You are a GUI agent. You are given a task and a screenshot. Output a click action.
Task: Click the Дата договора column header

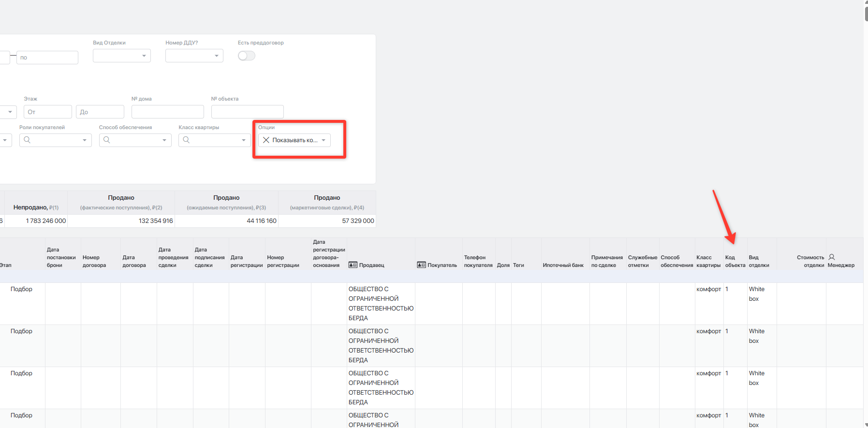(134, 261)
